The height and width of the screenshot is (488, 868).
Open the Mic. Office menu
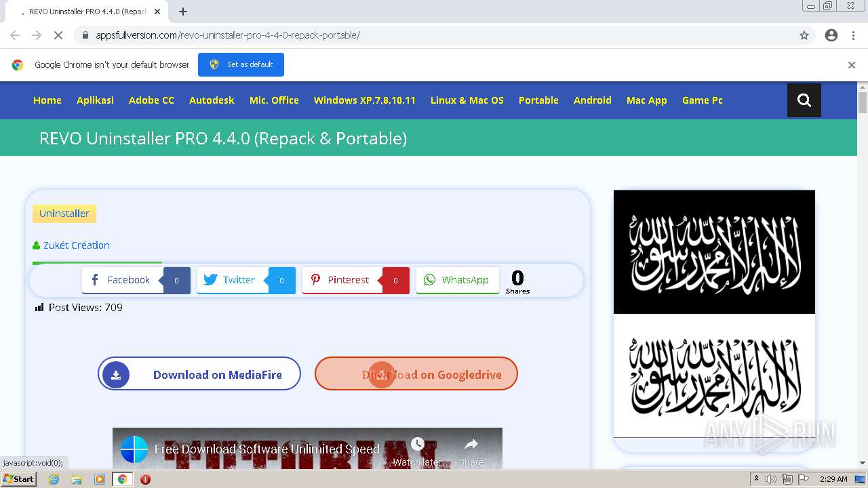tap(274, 100)
